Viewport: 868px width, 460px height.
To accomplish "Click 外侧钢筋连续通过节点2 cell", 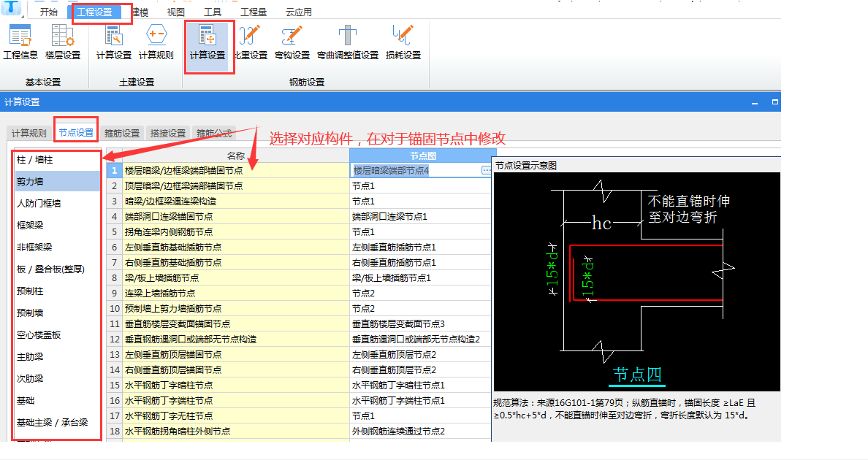I will pos(420,432).
